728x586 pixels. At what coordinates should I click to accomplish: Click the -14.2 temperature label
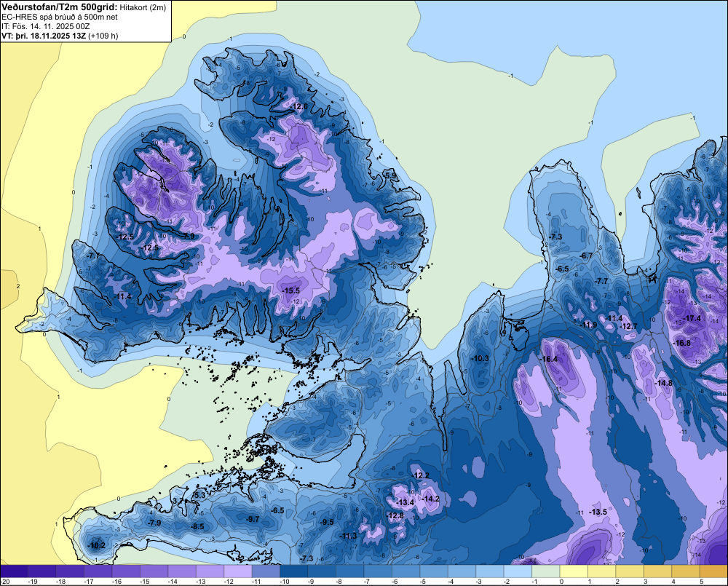pos(430,499)
